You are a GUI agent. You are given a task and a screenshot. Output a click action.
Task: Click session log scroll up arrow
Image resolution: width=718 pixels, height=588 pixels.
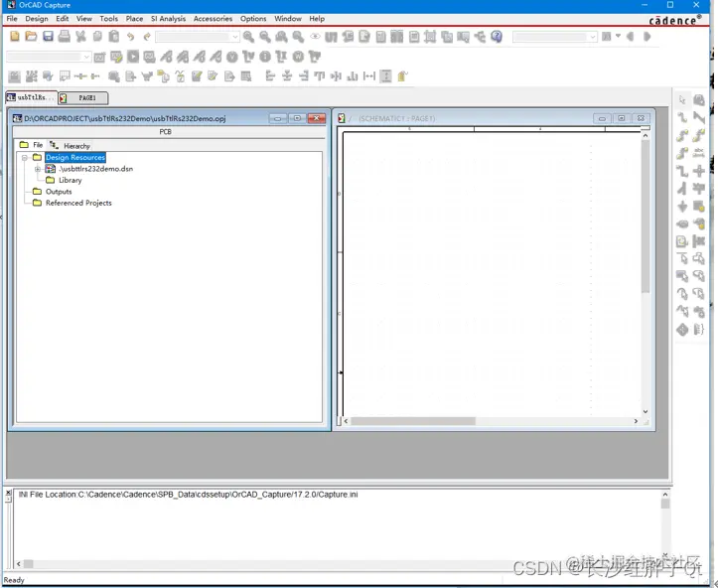coord(665,495)
